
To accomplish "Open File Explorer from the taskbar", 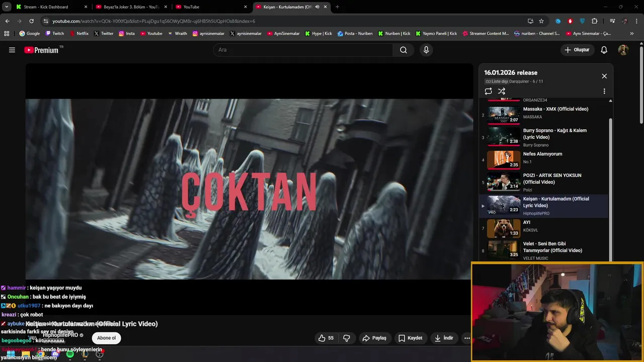I will tap(26, 354).
